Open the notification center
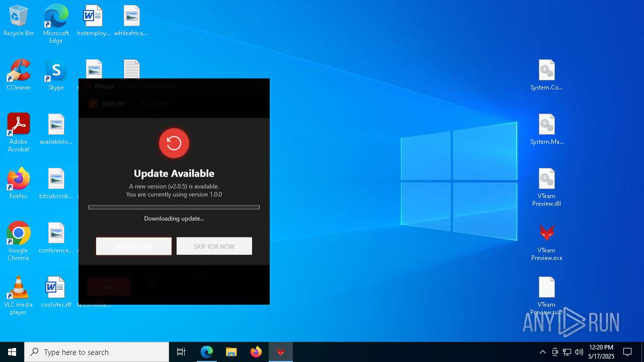The width and height of the screenshot is (644, 362). pos(627,352)
